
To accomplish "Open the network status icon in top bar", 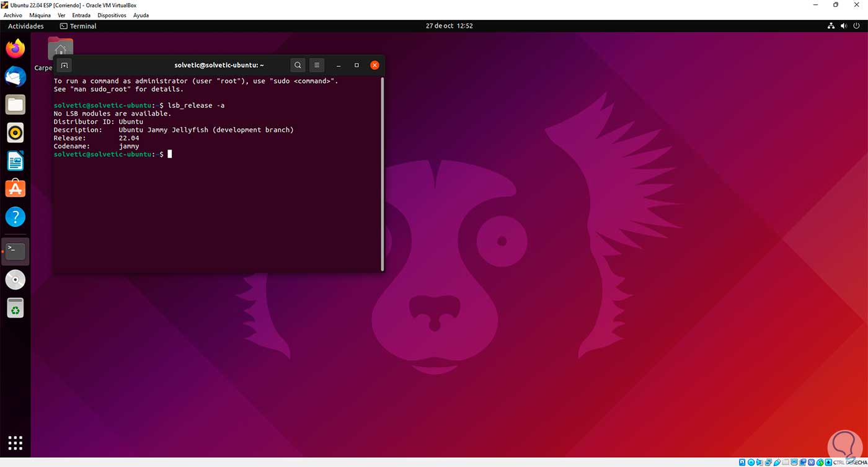I will tap(831, 26).
